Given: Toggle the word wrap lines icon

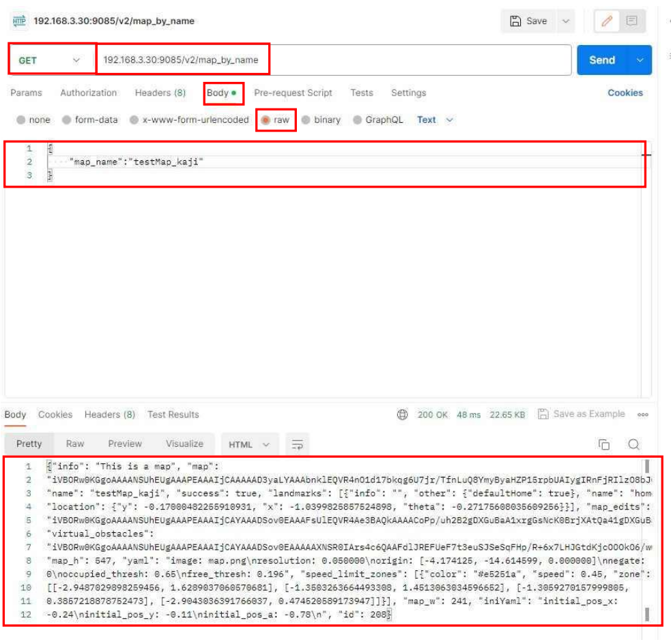Looking at the screenshot, I should click(x=297, y=444).
